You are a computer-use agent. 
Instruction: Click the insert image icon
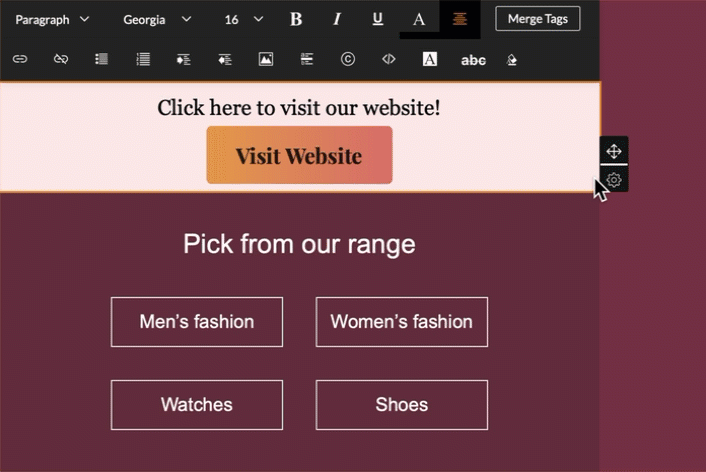pyautogui.click(x=266, y=59)
